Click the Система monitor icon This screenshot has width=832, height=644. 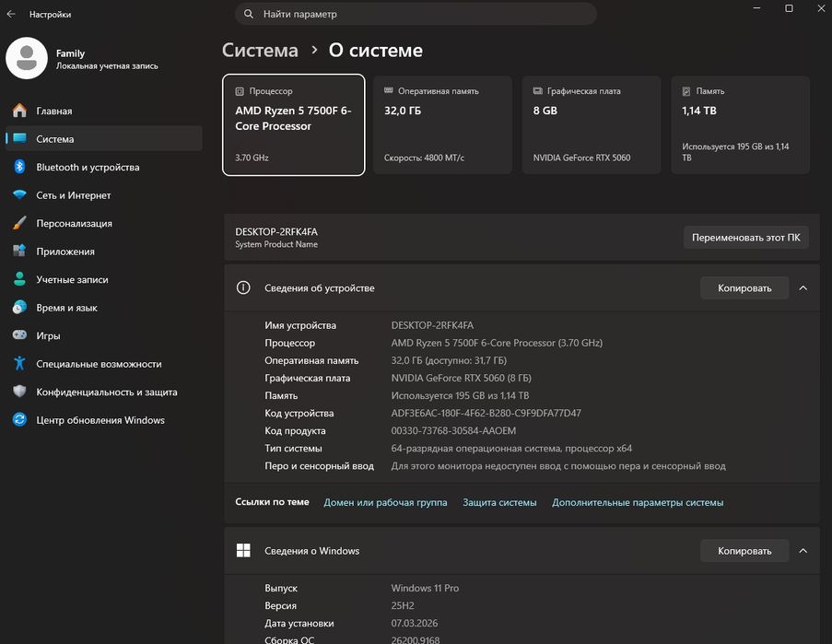pyautogui.click(x=19, y=138)
